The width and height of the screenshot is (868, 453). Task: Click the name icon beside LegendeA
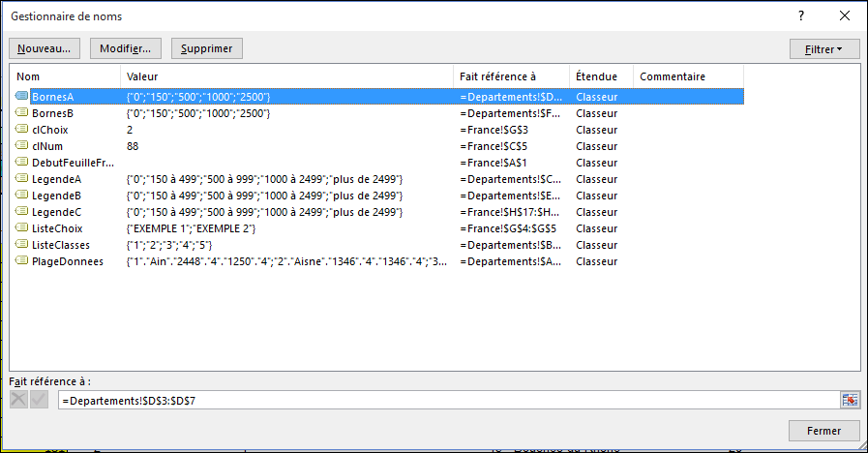click(21, 178)
